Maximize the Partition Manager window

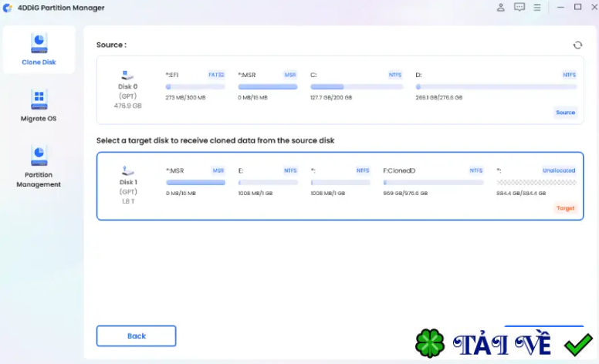577,7
